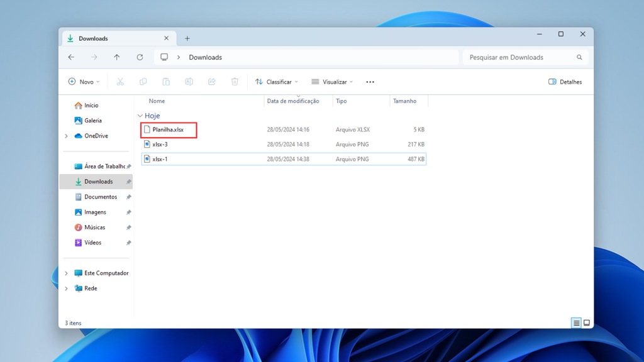Click the forward navigation arrow

[94, 57]
